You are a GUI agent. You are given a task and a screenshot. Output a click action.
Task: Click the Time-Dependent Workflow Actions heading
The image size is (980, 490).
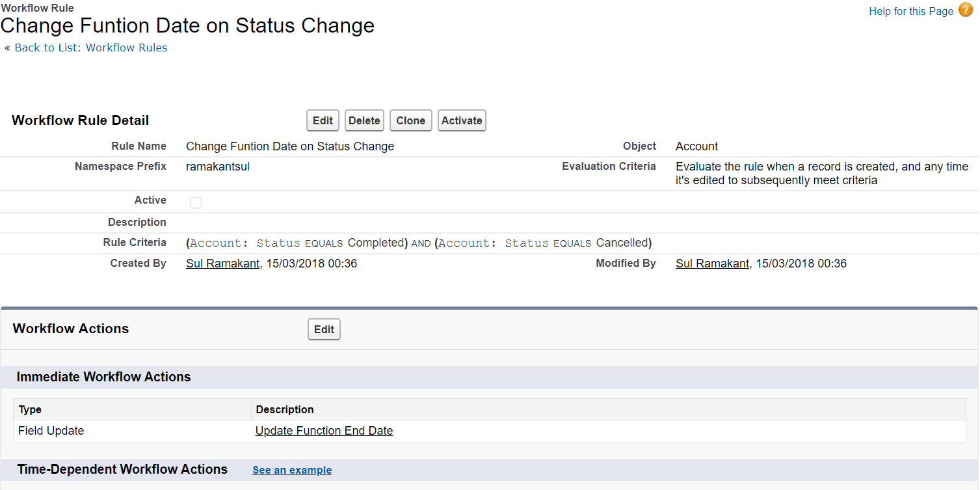pyautogui.click(x=122, y=469)
